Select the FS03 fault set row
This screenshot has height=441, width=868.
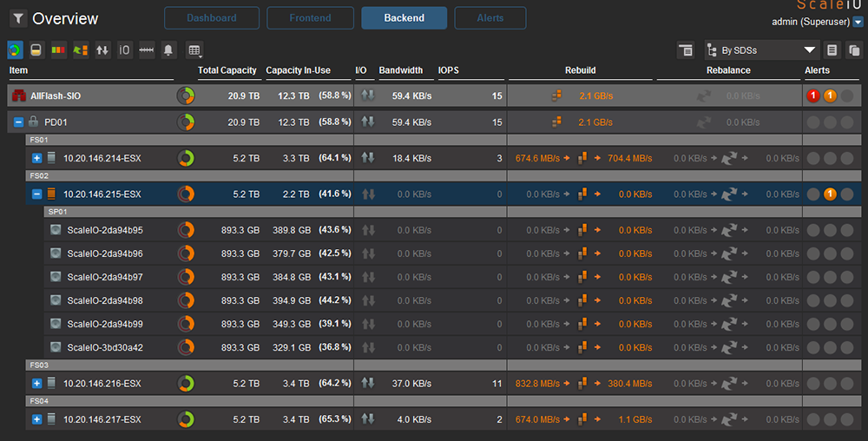[x=444, y=365]
